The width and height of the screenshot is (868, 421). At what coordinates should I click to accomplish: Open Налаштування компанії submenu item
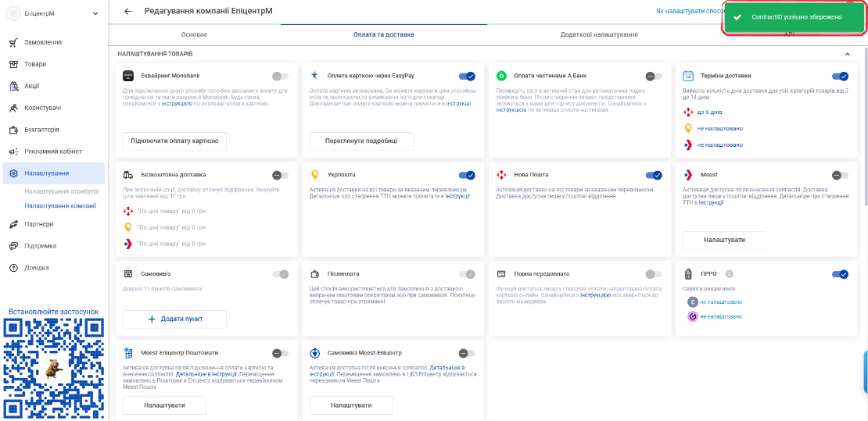60,205
